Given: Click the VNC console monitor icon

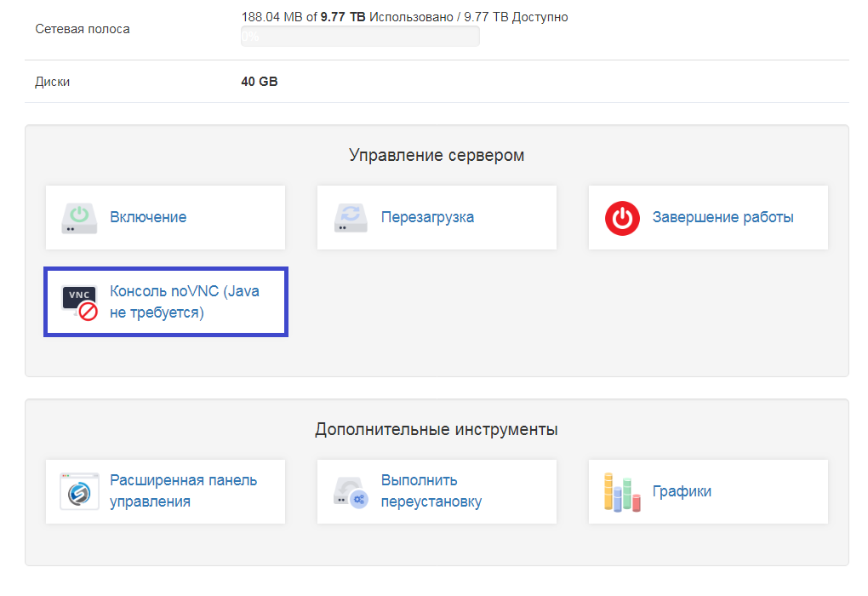Looking at the screenshot, I should (79, 302).
